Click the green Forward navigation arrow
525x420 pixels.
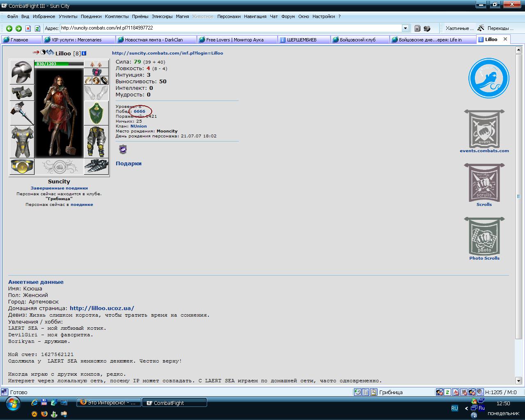point(18,28)
